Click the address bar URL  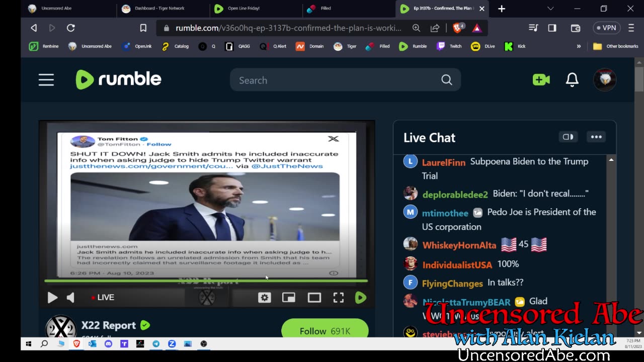pos(288,28)
